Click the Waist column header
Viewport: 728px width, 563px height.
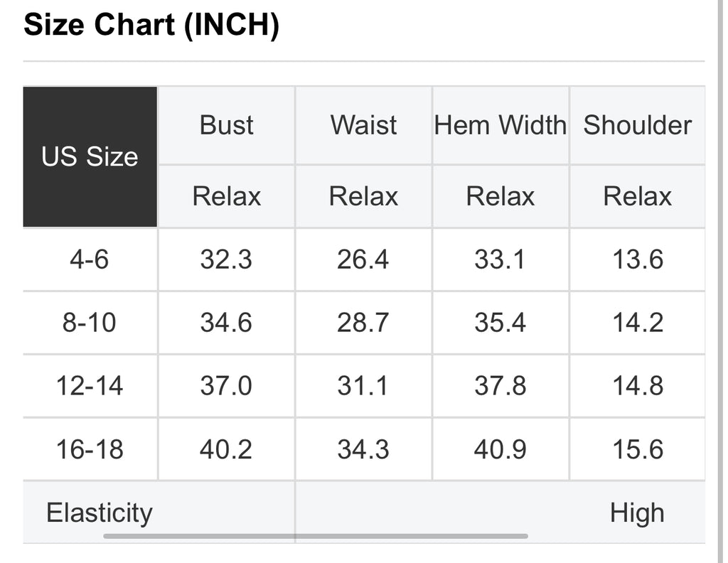click(363, 125)
